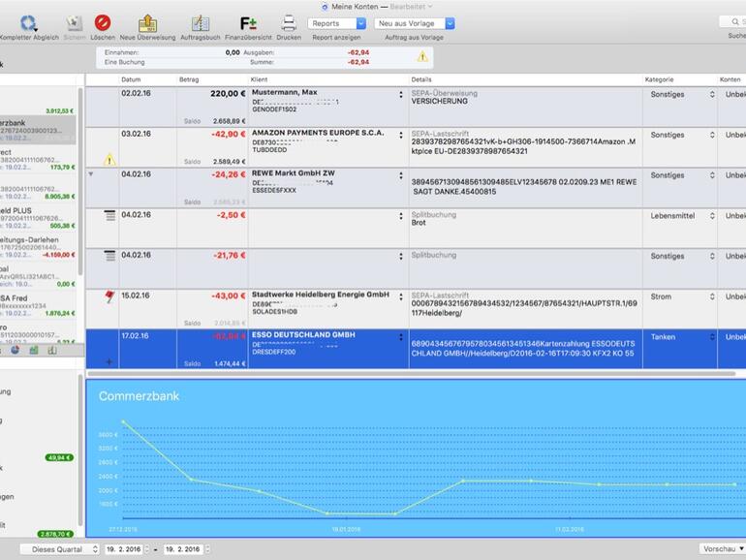Click the Kompletter Abgleich sync icon
The width and height of the screenshot is (746, 560).
coord(28,21)
